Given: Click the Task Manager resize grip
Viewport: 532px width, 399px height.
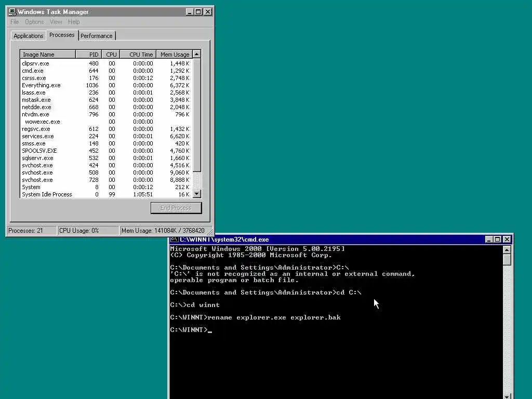Looking at the screenshot, I should (210, 232).
